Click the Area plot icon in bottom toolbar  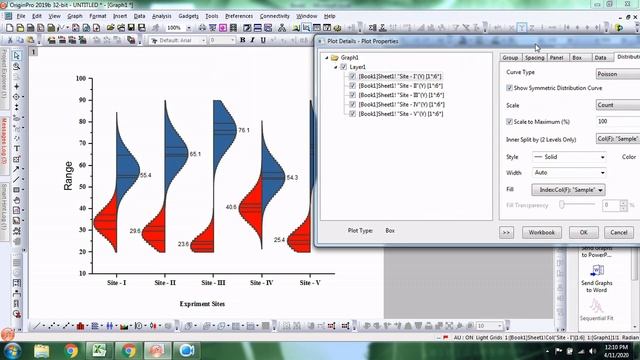click(124, 326)
